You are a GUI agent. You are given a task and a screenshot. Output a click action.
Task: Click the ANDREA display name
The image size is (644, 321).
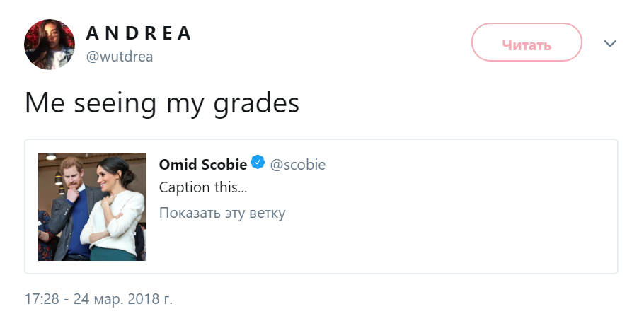[139, 33]
